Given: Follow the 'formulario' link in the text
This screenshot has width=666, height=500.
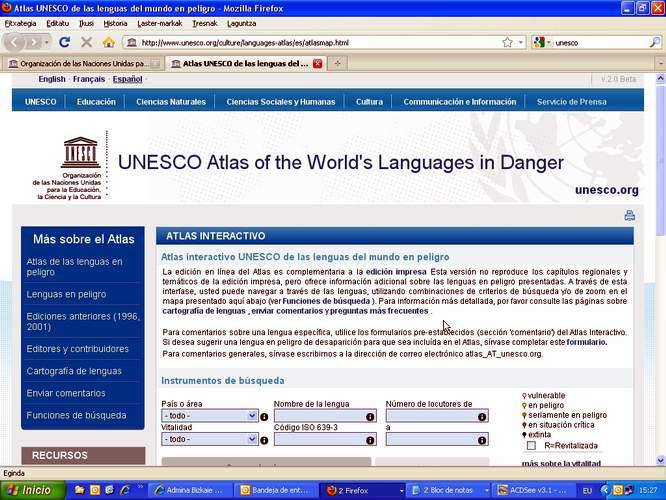Looking at the screenshot, I should (587, 342).
